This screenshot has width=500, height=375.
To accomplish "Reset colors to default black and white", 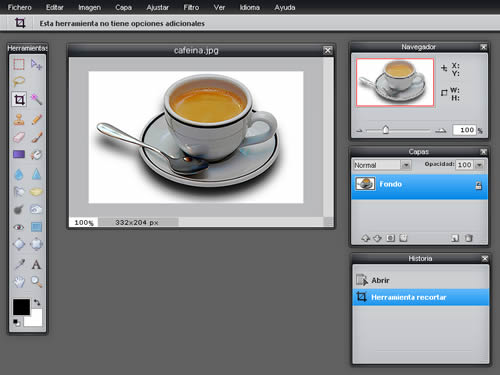I will click(x=16, y=322).
